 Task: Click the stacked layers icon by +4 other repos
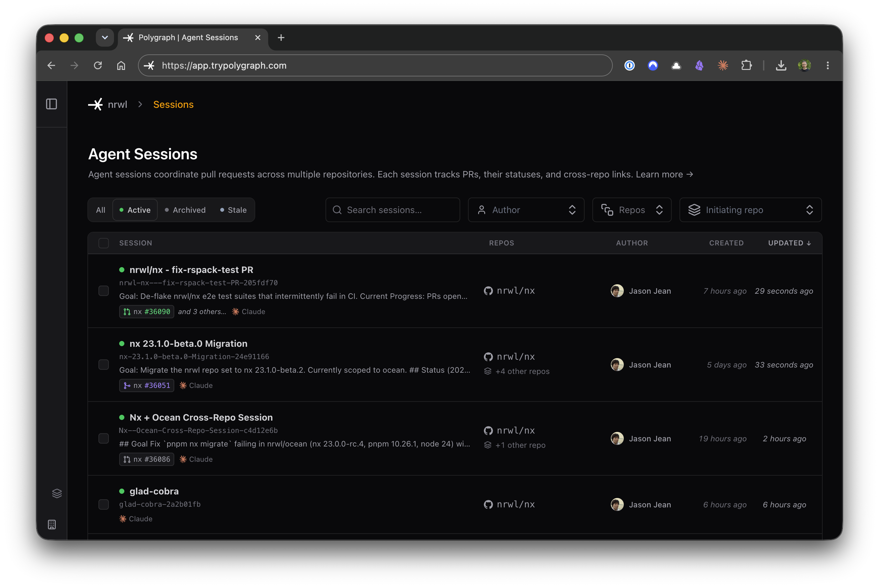pyautogui.click(x=487, y=371)
